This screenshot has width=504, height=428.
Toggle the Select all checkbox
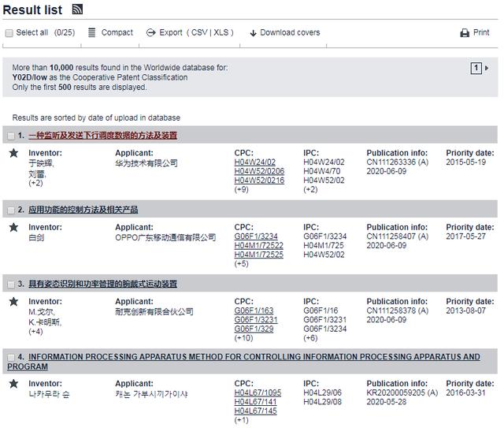click(9, 33)
